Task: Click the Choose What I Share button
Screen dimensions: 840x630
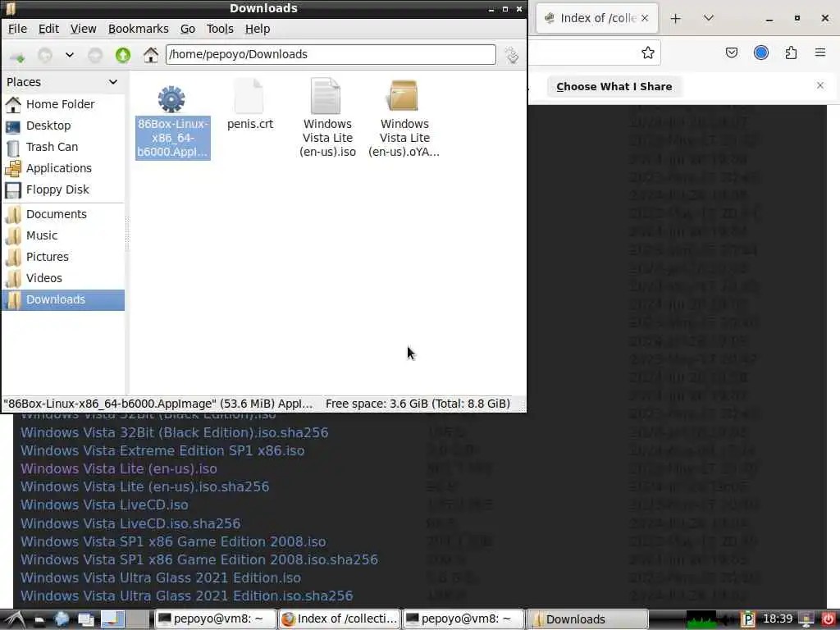Action: pos(614,87)
